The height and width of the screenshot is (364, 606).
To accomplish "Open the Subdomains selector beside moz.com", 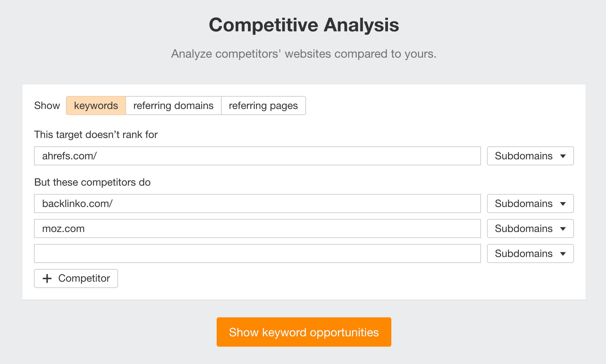I will pyautogui.click(x=530, y=228).
